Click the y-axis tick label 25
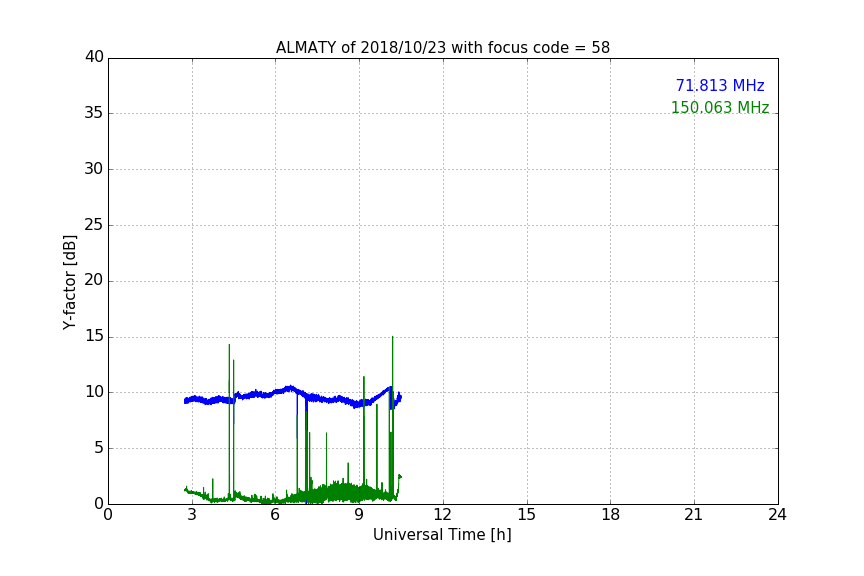This screenshot has width=864, height=576. click(x=94, y=224)
